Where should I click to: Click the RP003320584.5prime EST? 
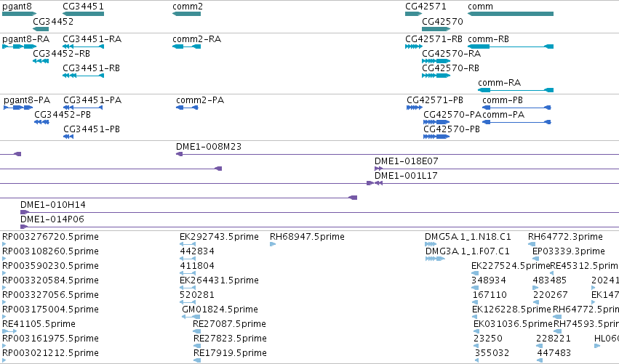[50, 280]
